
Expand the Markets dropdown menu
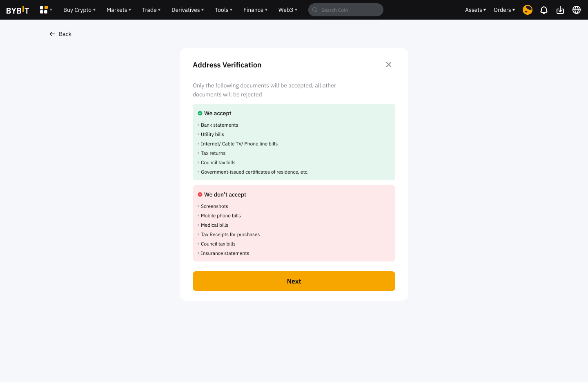coord(118,10)
